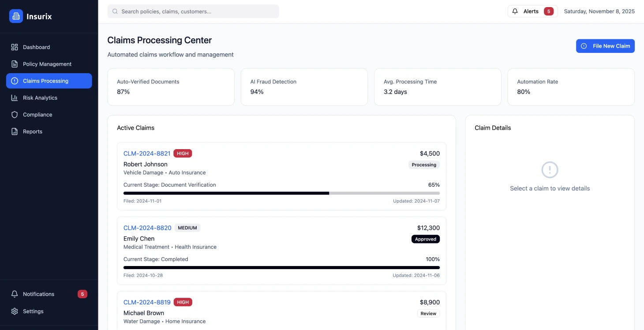This screenshot has height=330, width=644.
Task: Click the search magnifier icon
Action: 115,11
